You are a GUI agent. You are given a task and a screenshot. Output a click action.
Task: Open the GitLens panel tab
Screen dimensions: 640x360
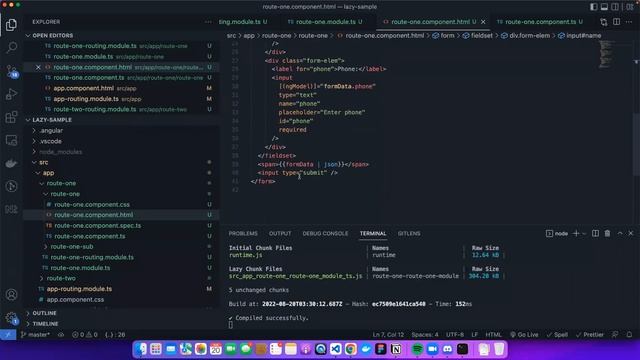point(409,233)
